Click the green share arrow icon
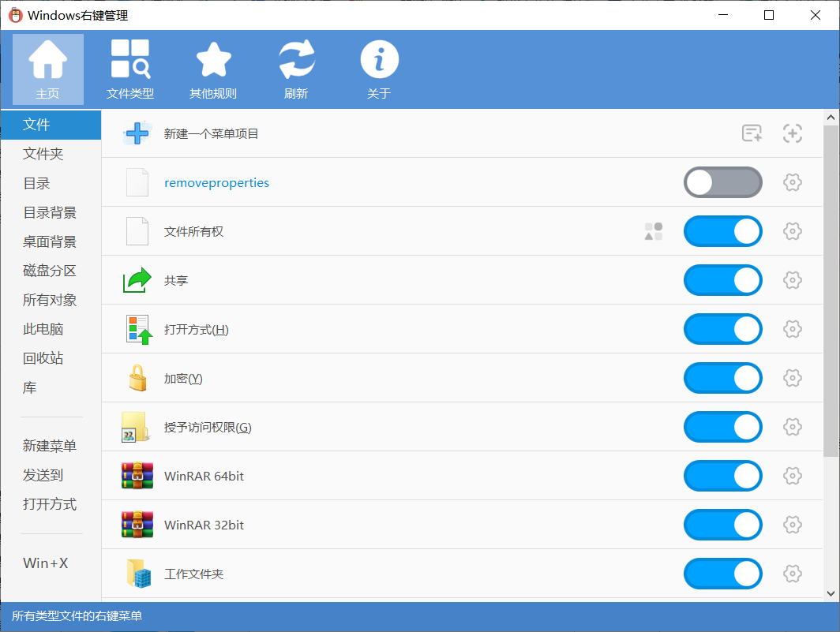The height and width of the screenshot is (632, 840). click(x=137, y=280)
